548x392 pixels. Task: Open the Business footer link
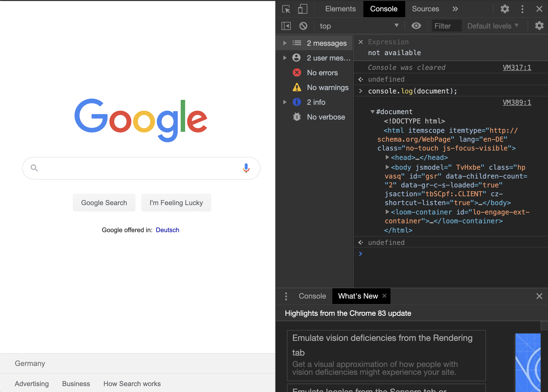pos(76,384)
